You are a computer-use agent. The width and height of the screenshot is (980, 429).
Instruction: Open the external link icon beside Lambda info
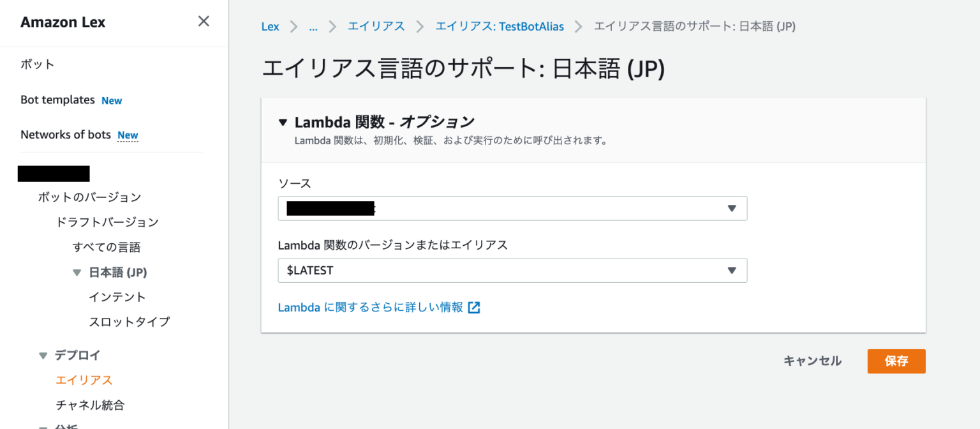[473, 307]
